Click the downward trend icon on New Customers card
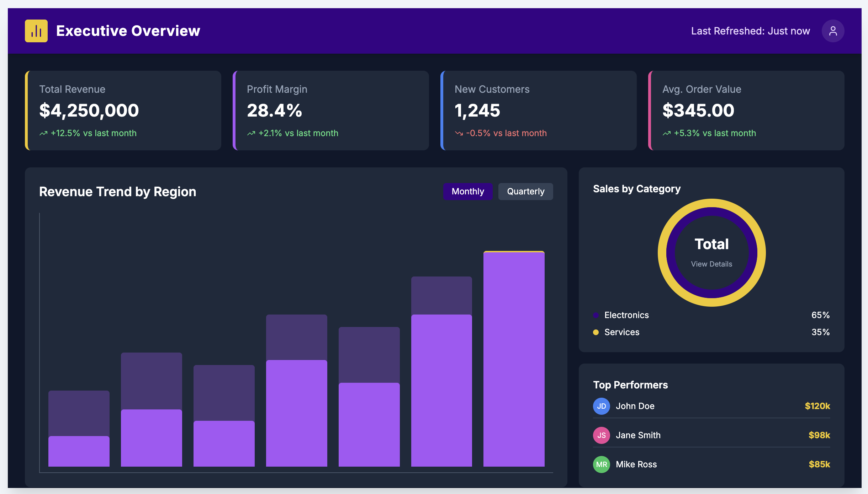Image resolution: width=868 pixels, height=494 pixels. click(x=459, y=134)
